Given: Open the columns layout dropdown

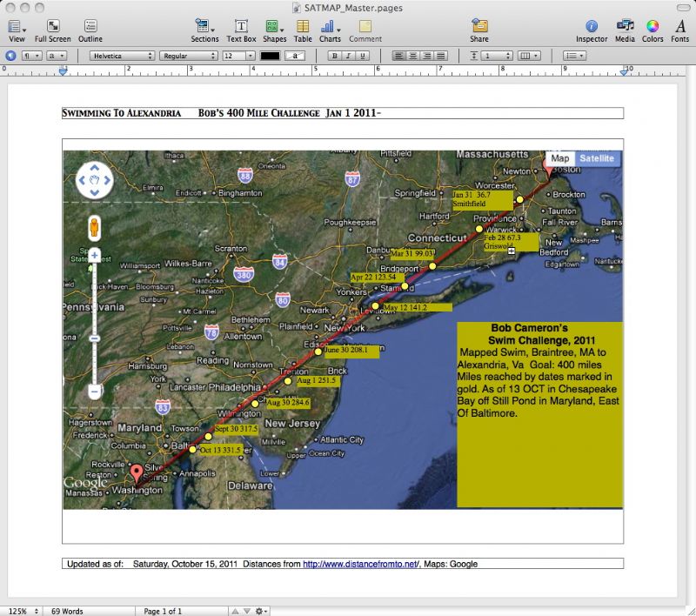Looking at the screenshot, I should point(529,56).
